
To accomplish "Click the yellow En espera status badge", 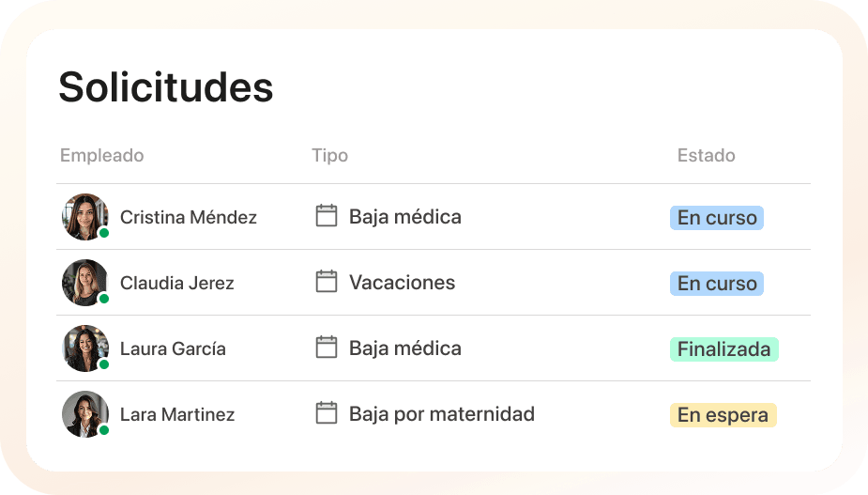I will coord(723,414).
